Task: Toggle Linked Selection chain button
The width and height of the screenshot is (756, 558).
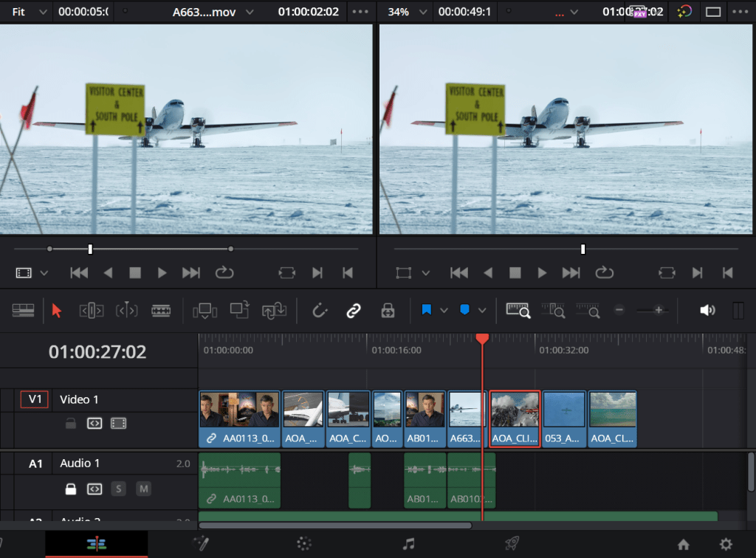Action: pyautogui.click(x=353, y=311)
